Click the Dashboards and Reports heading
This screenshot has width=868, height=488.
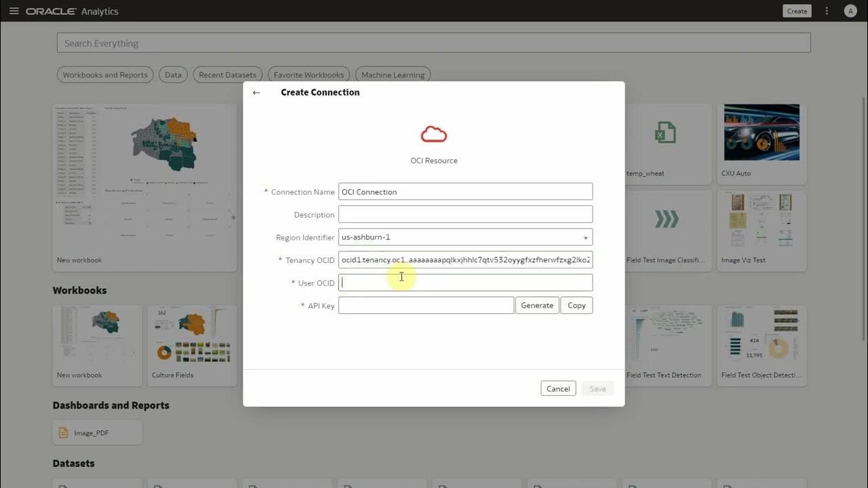pyautogui.click(x=111, y=405)
